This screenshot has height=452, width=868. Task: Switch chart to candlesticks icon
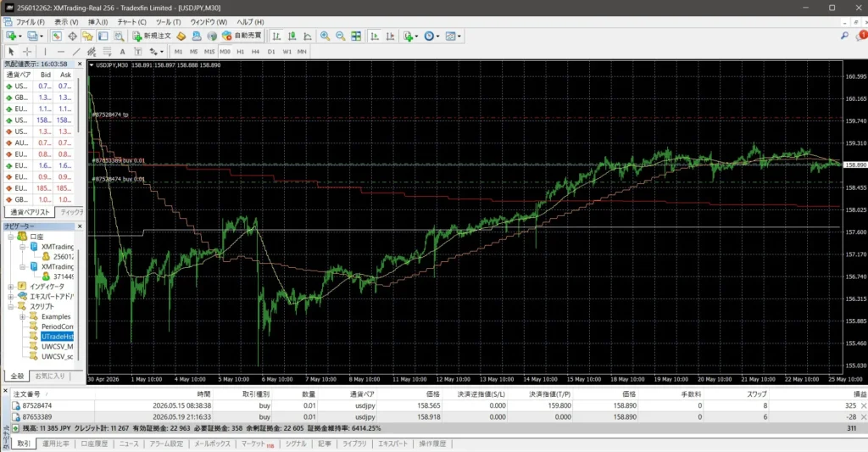click(292, 36)
